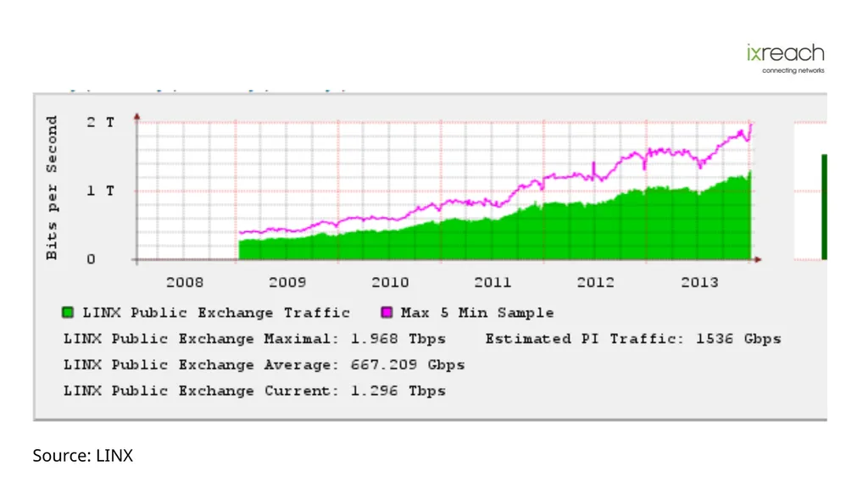Click the '667.209 Gbps' average value

coord(408,364)
